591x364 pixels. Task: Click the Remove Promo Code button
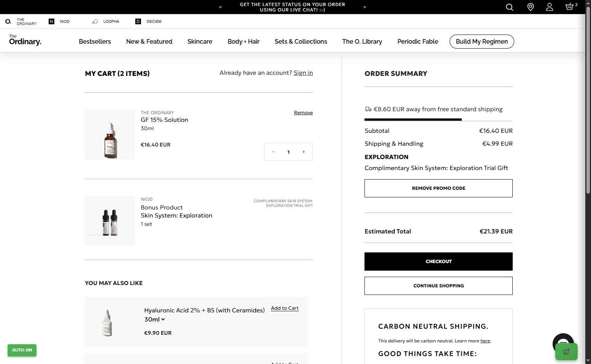pyautogui.click(x=439, y=188)
